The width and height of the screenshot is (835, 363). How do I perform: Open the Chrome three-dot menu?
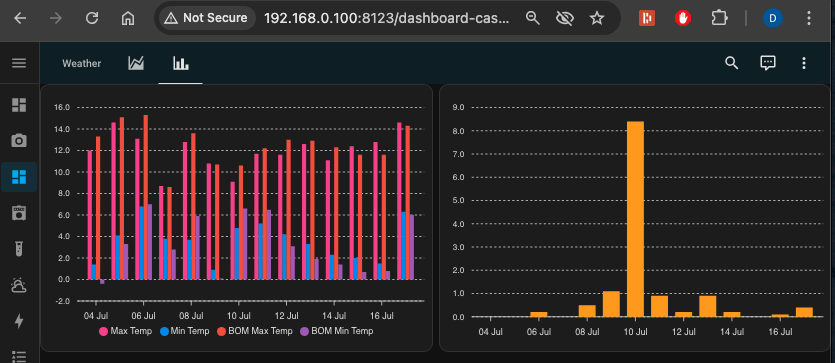coord(809,19)
